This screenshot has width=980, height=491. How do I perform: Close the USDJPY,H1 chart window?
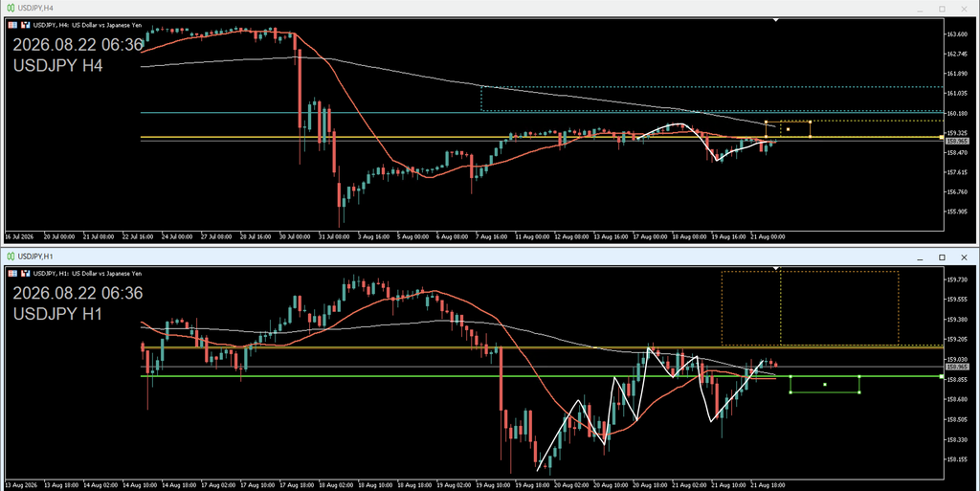point(964,257)
